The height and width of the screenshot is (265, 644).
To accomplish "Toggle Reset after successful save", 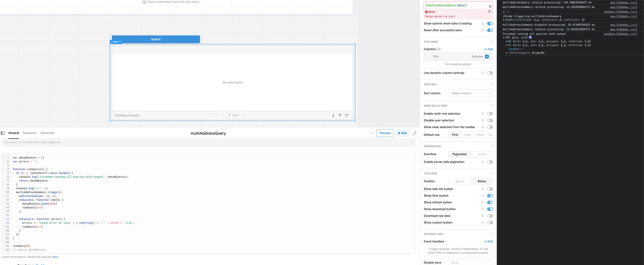I will [490, 30].
